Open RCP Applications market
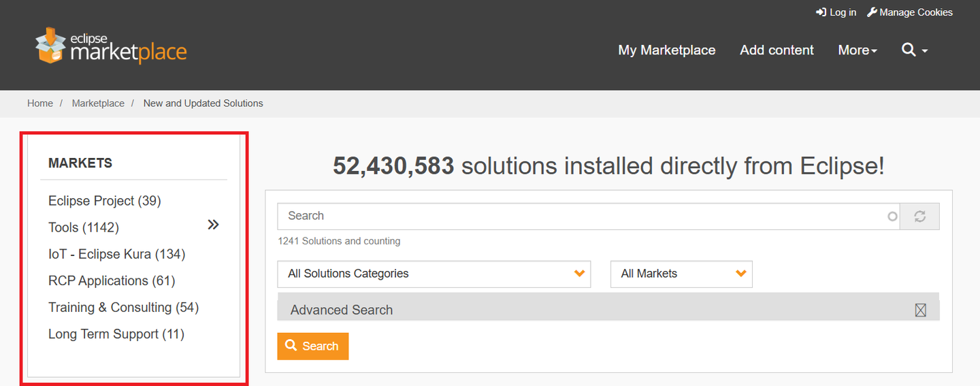The height and width of the screenshot is (386, 980). click(x=112, y=280)
